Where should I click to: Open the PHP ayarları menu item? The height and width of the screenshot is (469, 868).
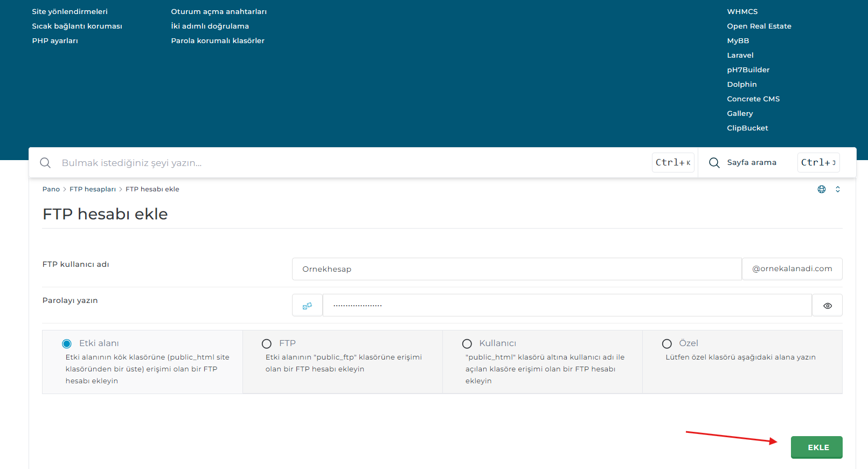(x=55, y=41)
